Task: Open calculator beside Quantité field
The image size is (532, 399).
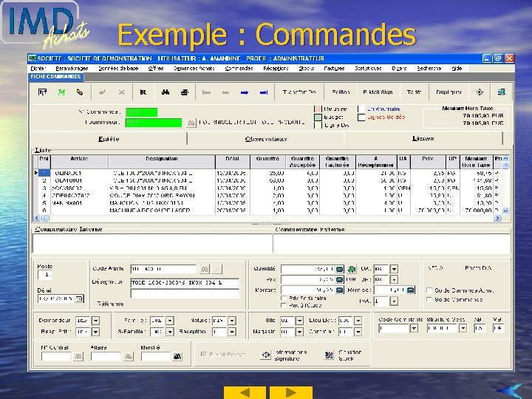Action: [x=339, y=269]
